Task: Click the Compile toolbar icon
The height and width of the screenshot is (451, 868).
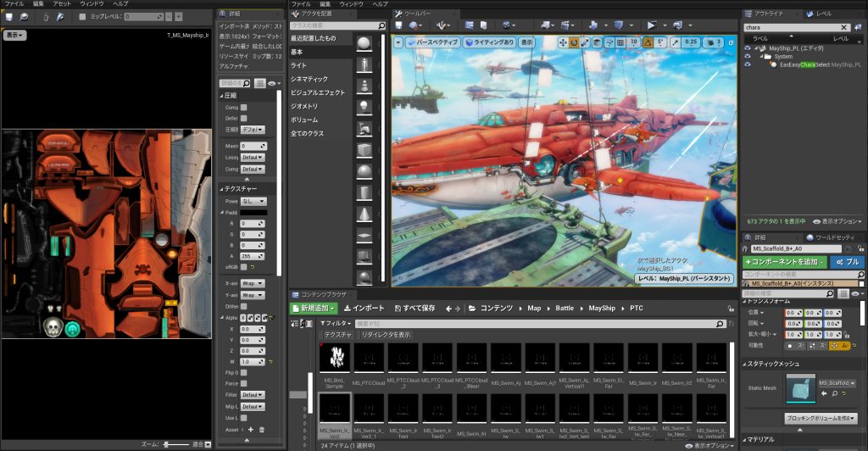Action: (618, 25)
